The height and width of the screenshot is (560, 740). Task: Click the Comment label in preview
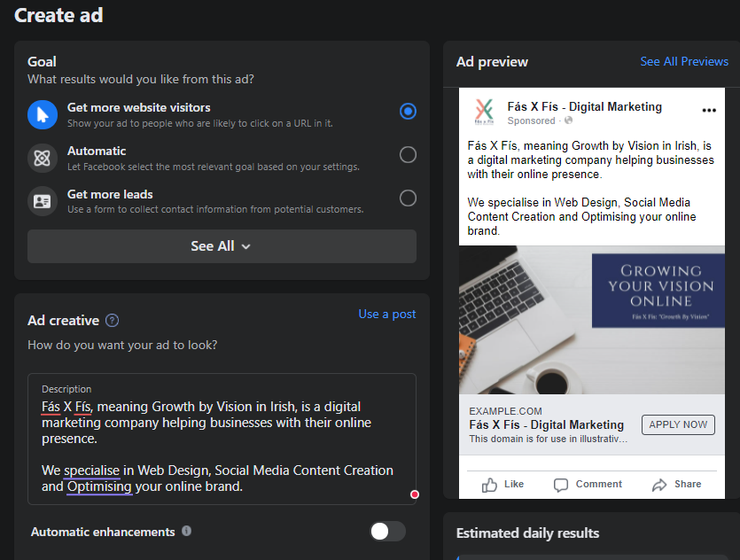[x=599, y=484]
